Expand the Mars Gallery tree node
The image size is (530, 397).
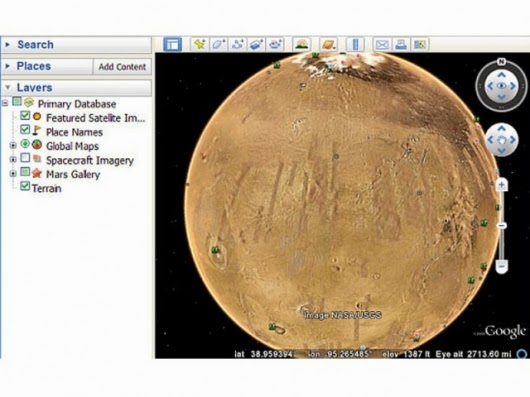tap(13, 174)
